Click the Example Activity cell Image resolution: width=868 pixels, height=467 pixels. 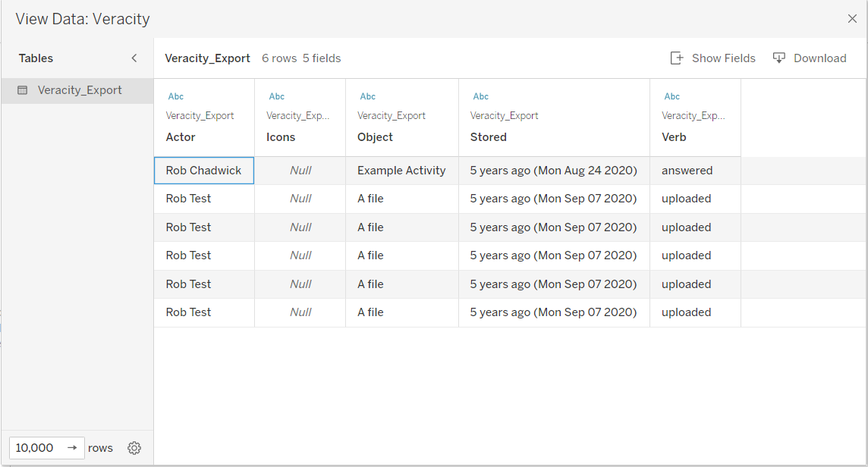(401, 171)
